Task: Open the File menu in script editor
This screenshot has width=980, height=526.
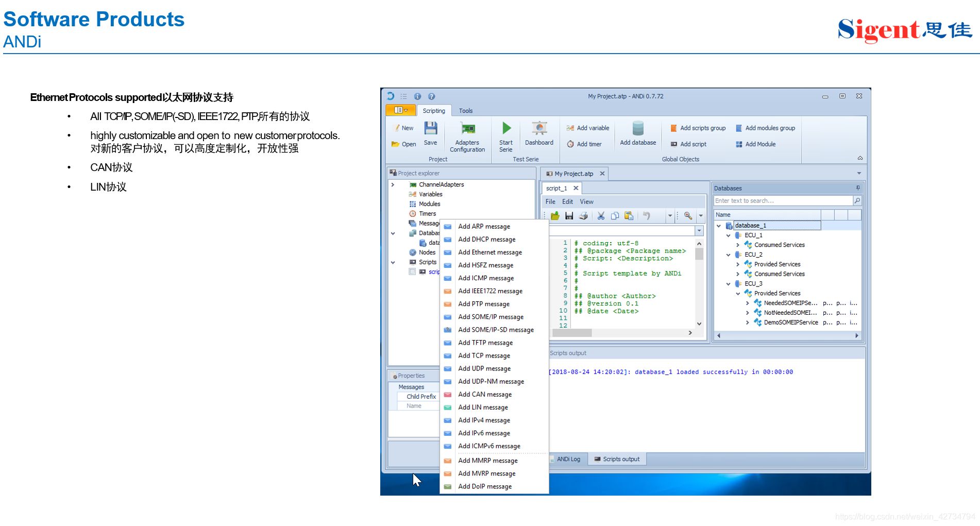Action: pos(550,202)
